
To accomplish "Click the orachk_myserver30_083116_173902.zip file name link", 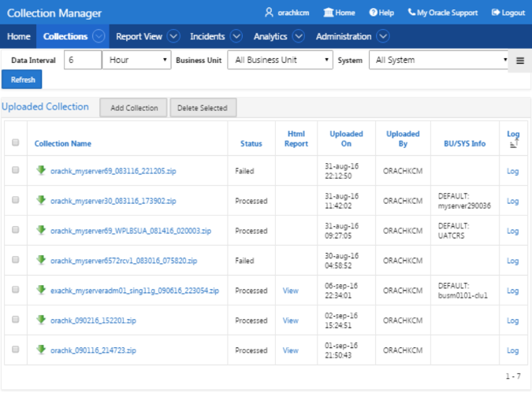I will (x=113, y=201).
